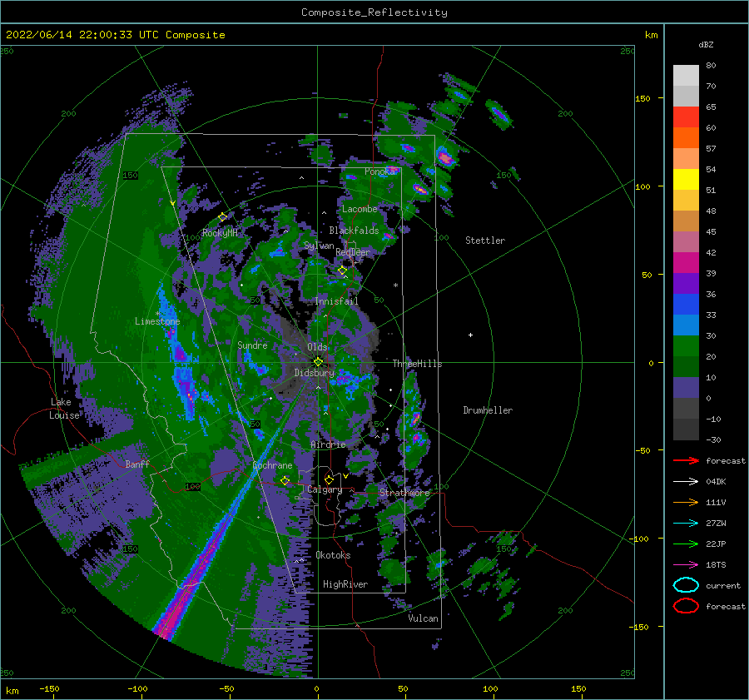The image size is (749, 700).
Task: Click the 'dBZ' legend heading
Action: 706,44
